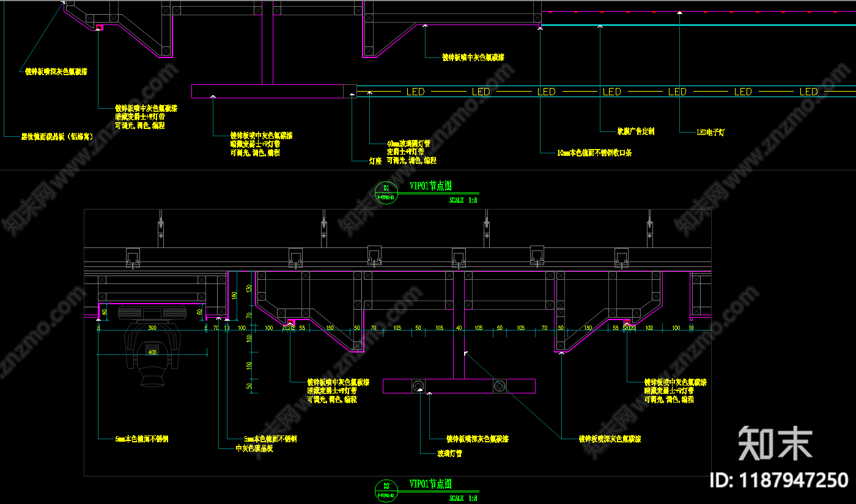Select the 40mm玻璃圆灯管 annotation
This screenshot has height=504, width=856.
coord(409,144)
